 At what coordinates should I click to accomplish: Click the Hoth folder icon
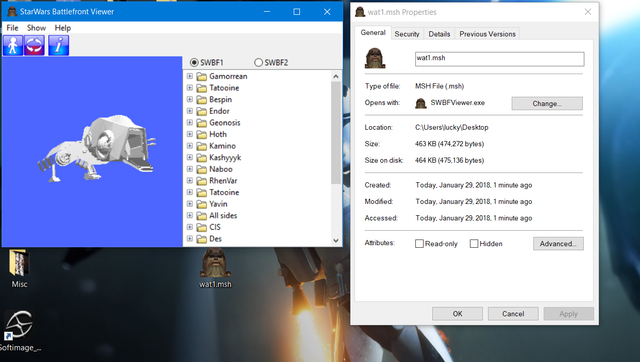(201, 134)
